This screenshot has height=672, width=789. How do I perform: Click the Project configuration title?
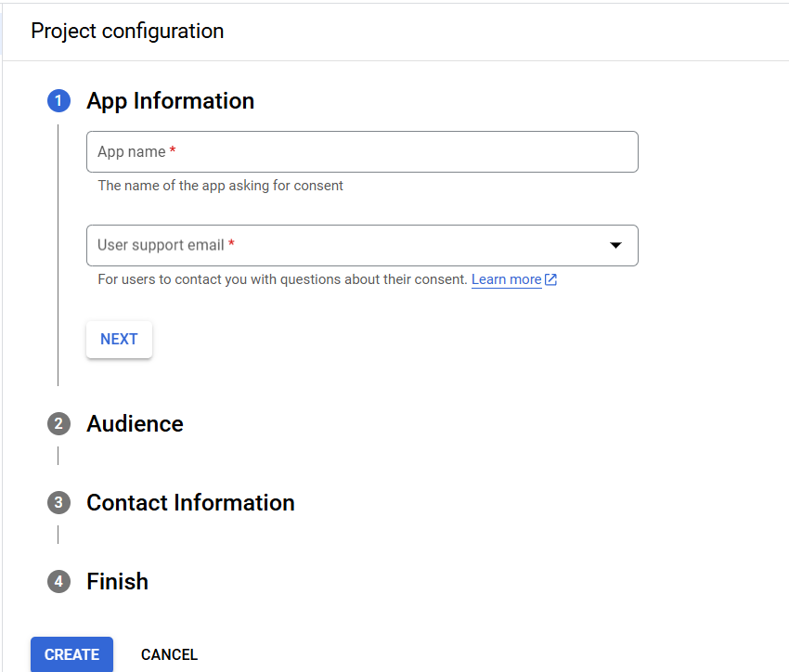127,32
